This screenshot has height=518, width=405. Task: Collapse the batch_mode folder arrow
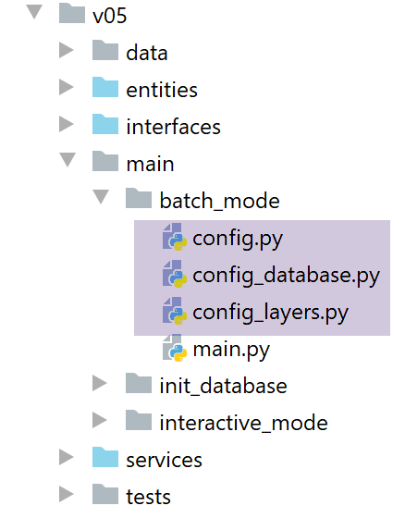[x=101, y=197]
